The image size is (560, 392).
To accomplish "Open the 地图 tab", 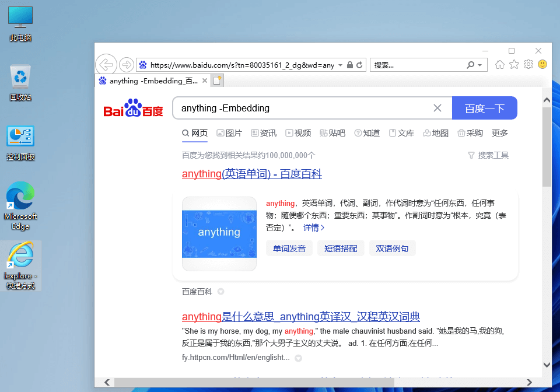I will tap(436, 133).
